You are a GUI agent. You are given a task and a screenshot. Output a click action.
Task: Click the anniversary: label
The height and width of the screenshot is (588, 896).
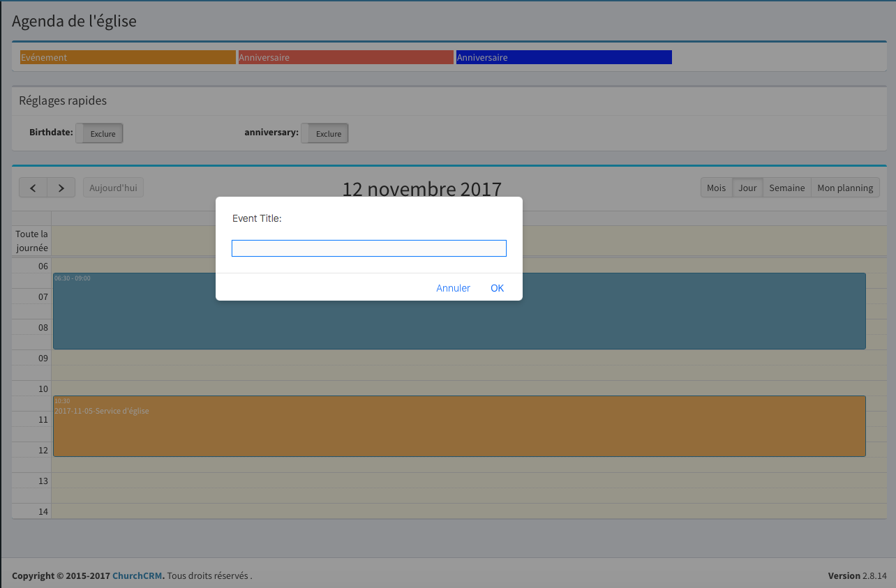271,132
